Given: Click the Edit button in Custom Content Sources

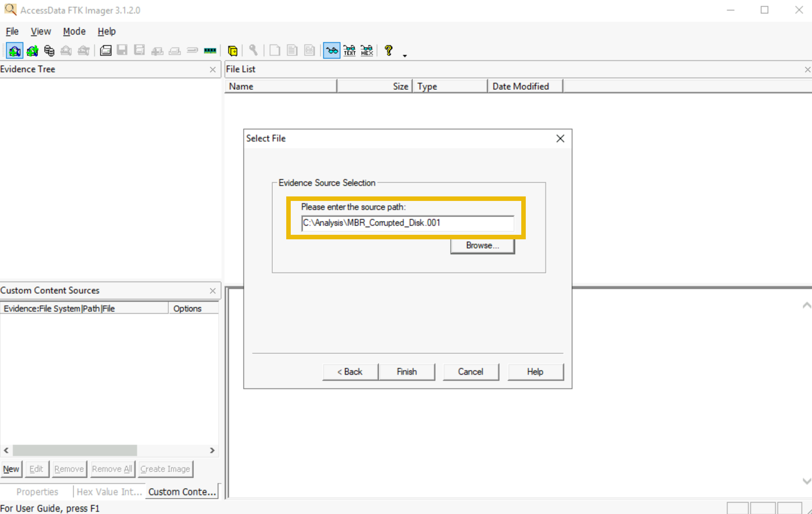Looking at the screenshot, I should click(x=37, y=469).
